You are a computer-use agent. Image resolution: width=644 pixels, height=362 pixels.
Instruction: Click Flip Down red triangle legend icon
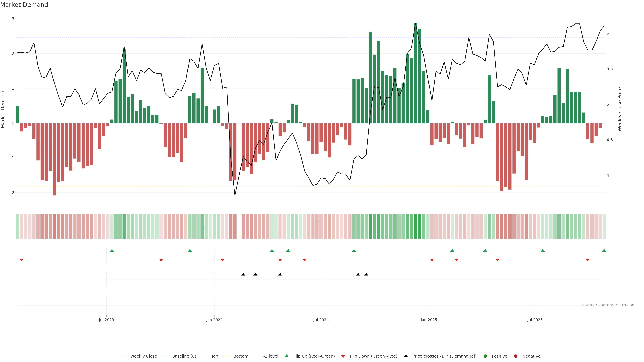343,356
